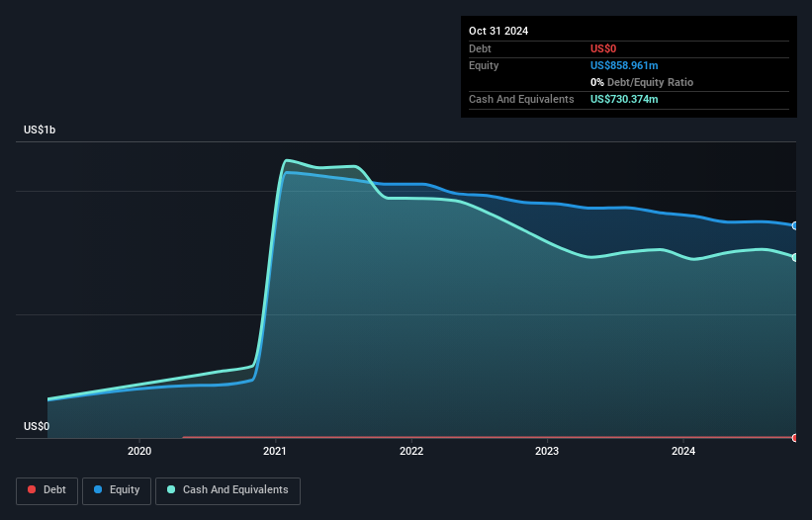Click the 2024 axis label
This screenshot has height=520, width=812.
683,451
